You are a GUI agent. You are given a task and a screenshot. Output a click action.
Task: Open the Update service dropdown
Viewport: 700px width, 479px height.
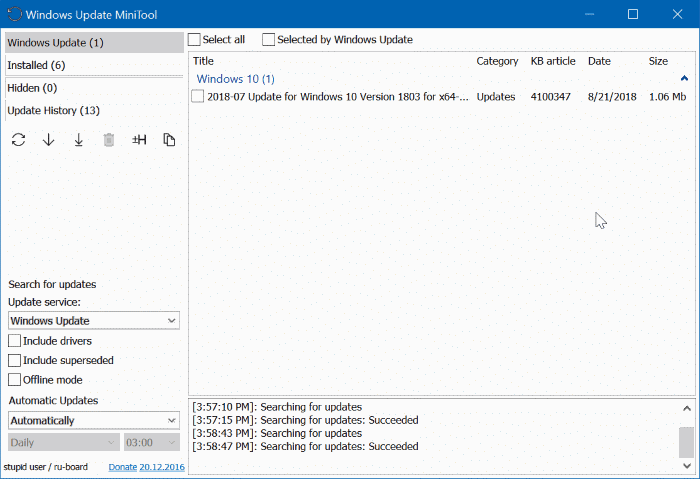pos(94,321)
